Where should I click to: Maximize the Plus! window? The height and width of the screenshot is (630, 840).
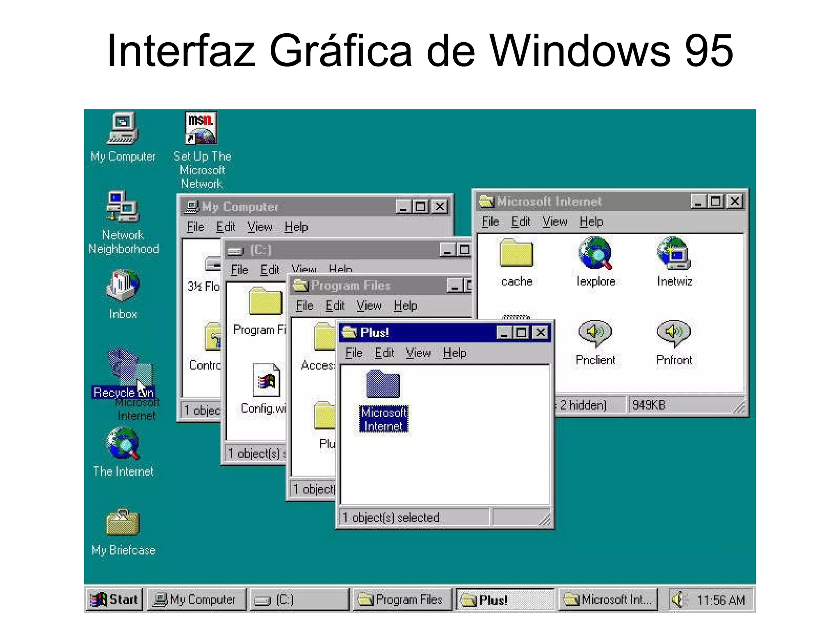coord(521,332)
